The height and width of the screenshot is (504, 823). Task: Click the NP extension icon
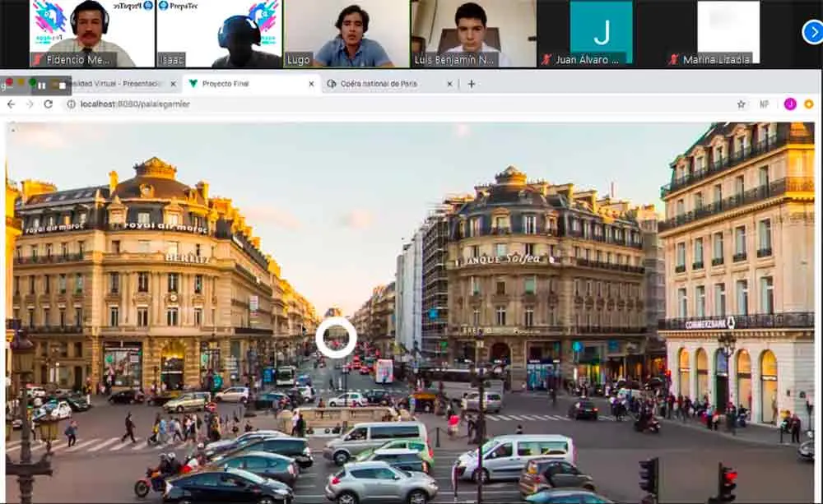(764, 104)
